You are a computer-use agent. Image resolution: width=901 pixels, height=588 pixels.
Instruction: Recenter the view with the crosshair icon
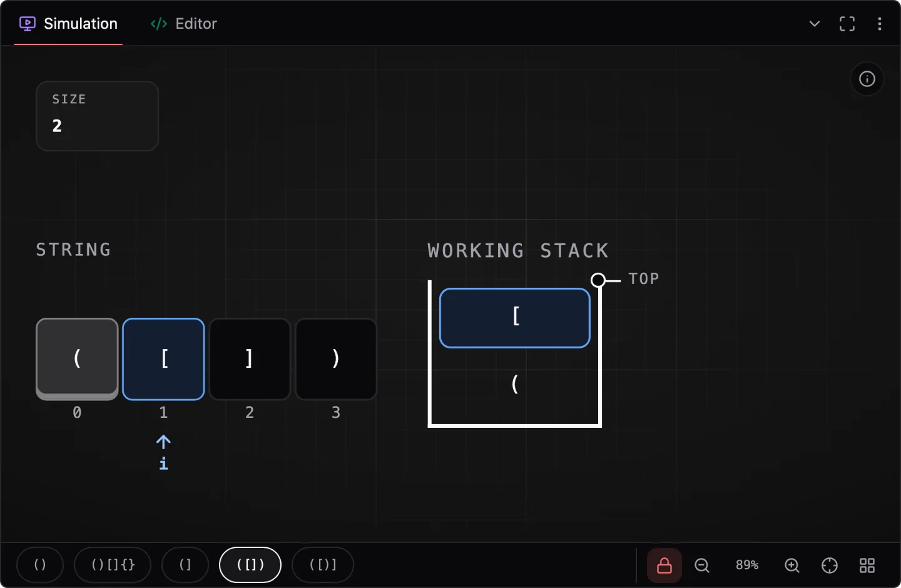pyautogui.click(x=830, y=565)
